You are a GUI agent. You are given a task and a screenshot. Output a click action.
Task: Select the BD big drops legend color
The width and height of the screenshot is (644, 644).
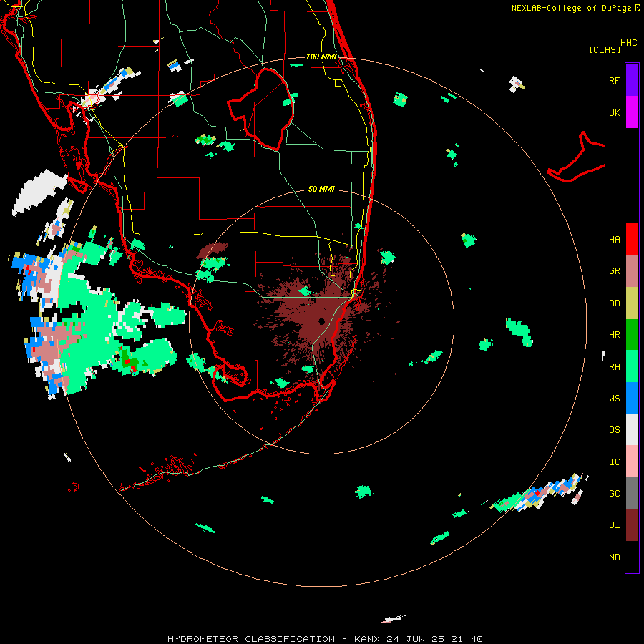pos(632,303)
